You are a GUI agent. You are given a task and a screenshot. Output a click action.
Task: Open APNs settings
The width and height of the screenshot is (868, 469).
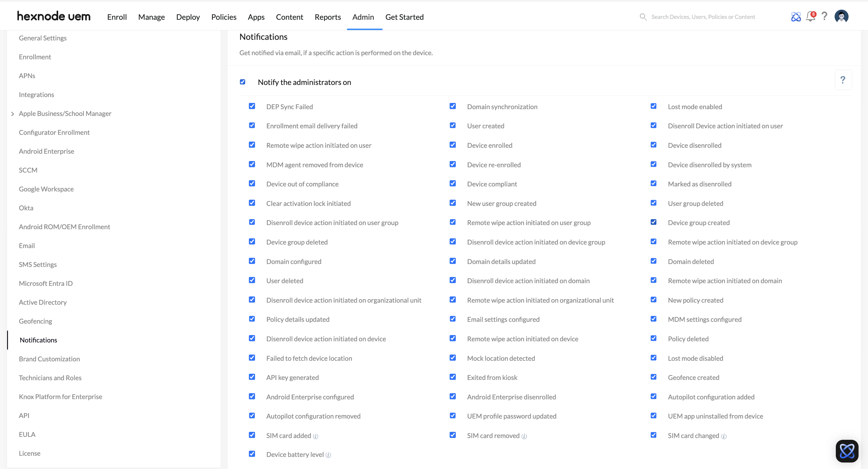[27, 76]
